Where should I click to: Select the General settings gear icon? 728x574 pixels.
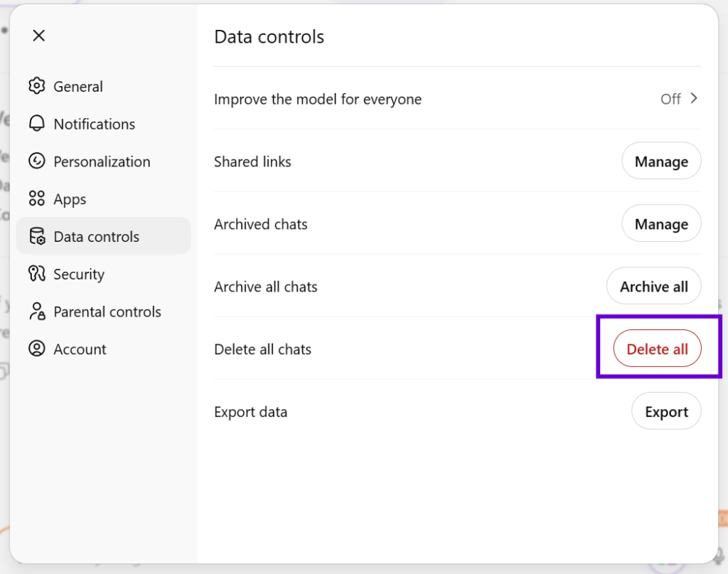click(37, 86)
